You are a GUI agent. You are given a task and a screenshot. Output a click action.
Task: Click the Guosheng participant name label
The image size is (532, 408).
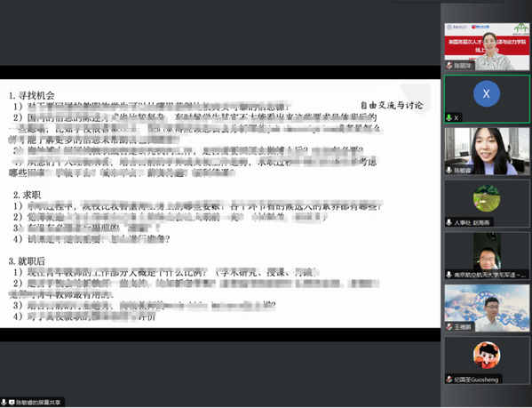pyautogui.click(x=476, y=380)
